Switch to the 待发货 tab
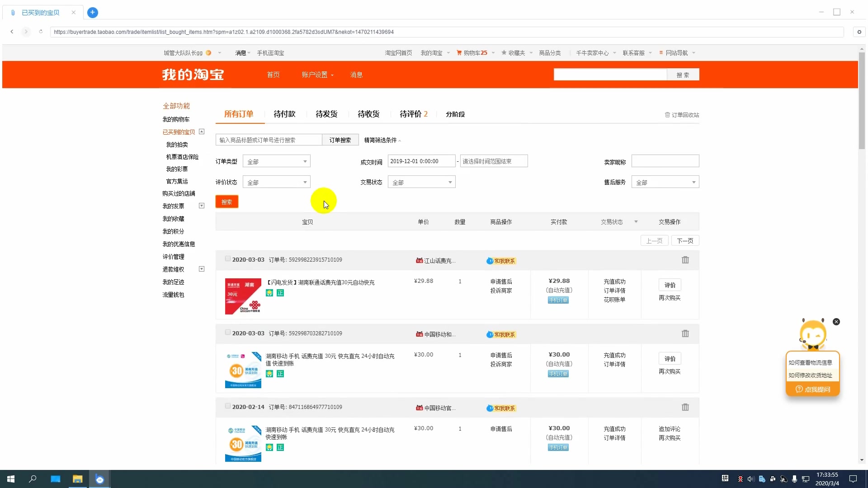The height and width of the screenshot is (488, 868). coord(326,114)
